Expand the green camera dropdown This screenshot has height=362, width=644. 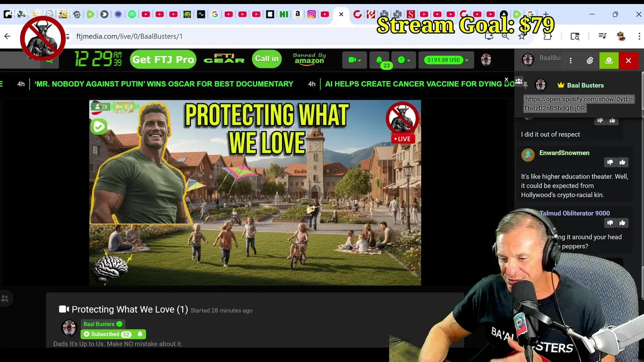(x=354, y=60)
